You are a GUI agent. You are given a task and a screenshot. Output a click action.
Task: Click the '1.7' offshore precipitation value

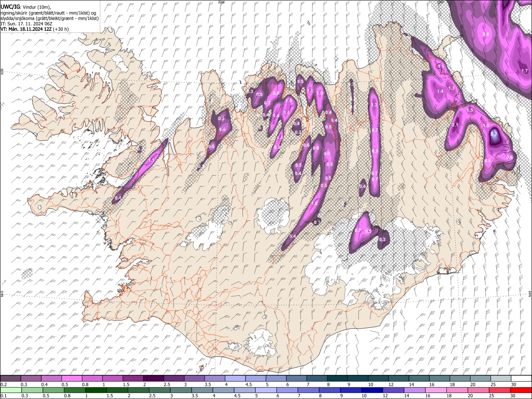[x=525, y=71]
